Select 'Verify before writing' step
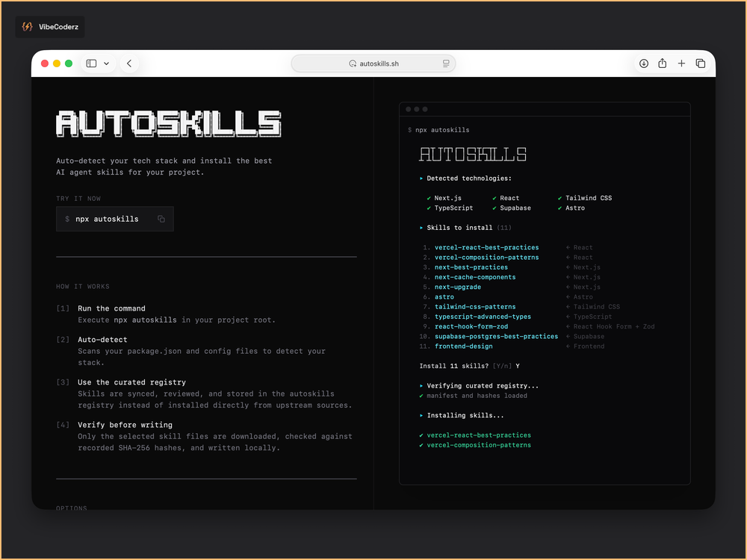 [x=125, y=425]
